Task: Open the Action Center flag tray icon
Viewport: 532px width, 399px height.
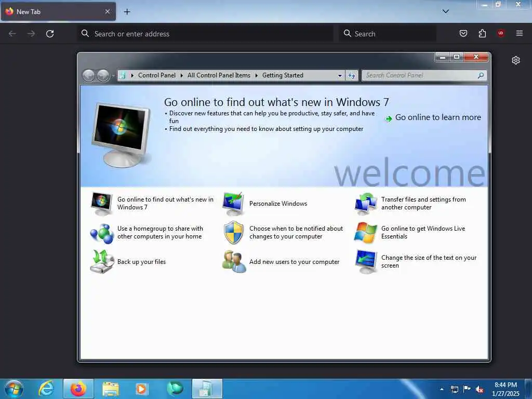Action: (x=467, y=389)
